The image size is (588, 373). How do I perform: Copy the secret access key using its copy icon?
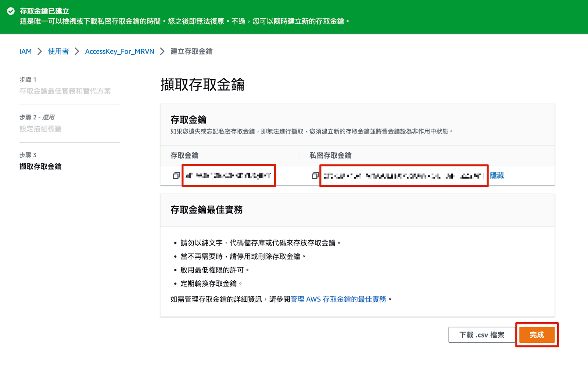(x=315, y=176)
